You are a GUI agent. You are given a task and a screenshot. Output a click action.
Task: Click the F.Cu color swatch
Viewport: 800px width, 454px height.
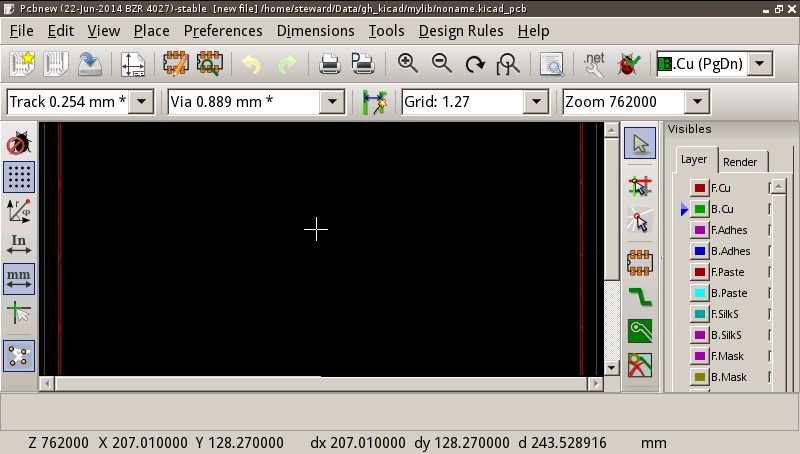point(699,188)
